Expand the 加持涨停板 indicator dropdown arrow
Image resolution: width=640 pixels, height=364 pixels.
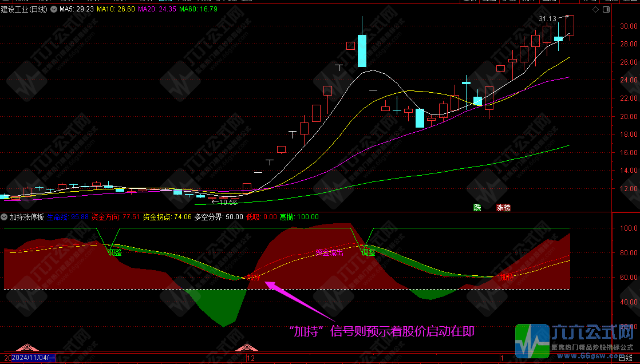(5, 217)
